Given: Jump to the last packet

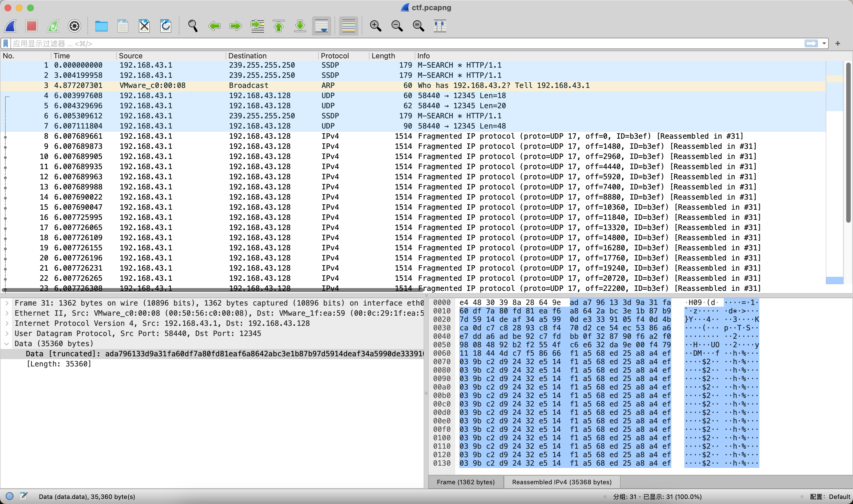Looking at the screenshot, I should coord(300,26).
